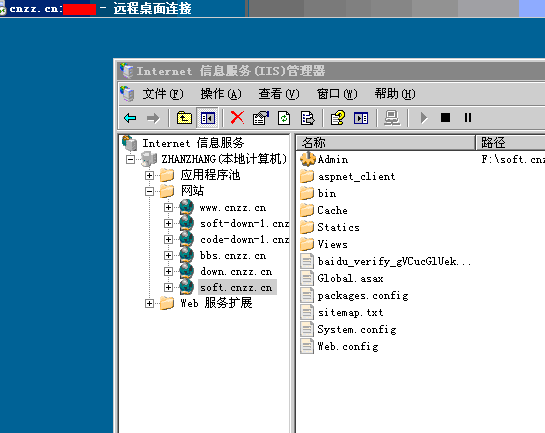Viewport: 545px width, 433px height.
Task: Click the Forward arrow in IIS toolbar
Action: pos(153,118)
